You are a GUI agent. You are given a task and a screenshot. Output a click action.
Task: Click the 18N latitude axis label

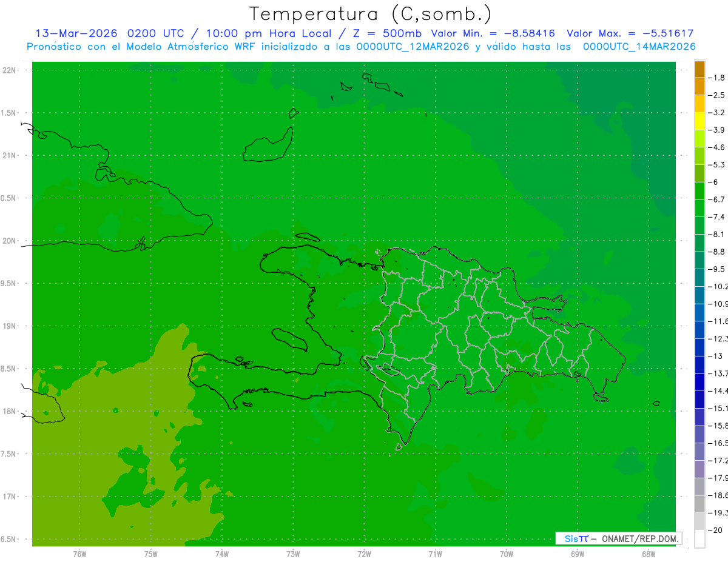9,411
